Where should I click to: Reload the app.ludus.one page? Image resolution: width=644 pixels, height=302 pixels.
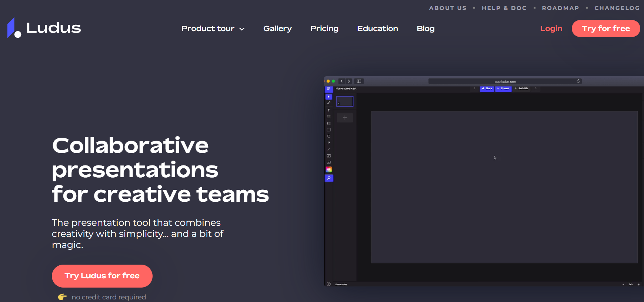pyautogui.click(x=578, y=81)
